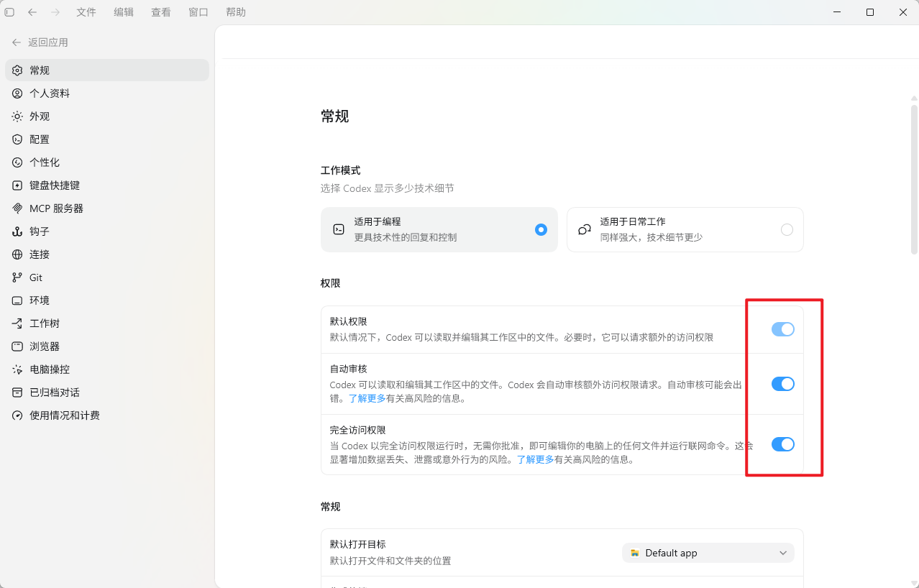The height and width of the screenshot is (588, 919).
Task: Click the 钩子 anchor icon
Action: tap(17, 231)
